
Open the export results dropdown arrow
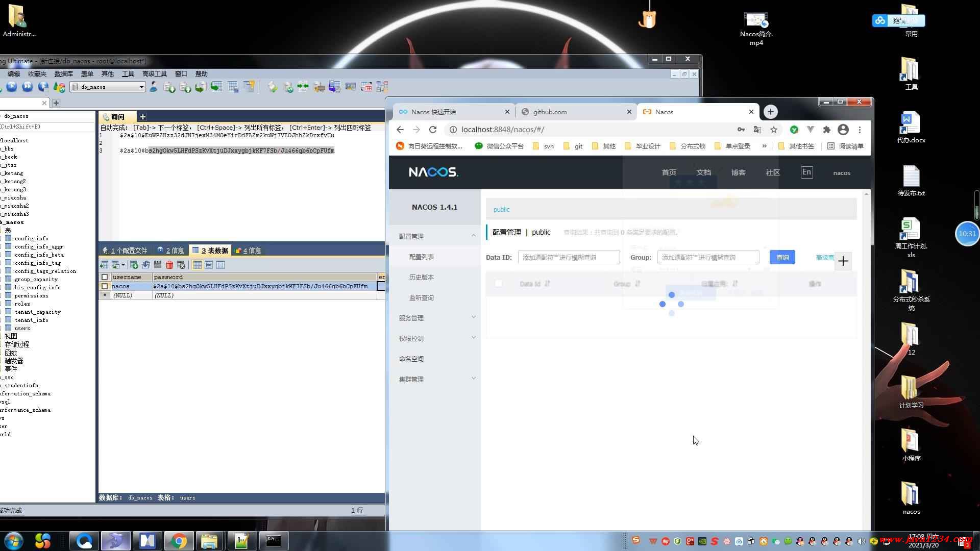point(123,265)
